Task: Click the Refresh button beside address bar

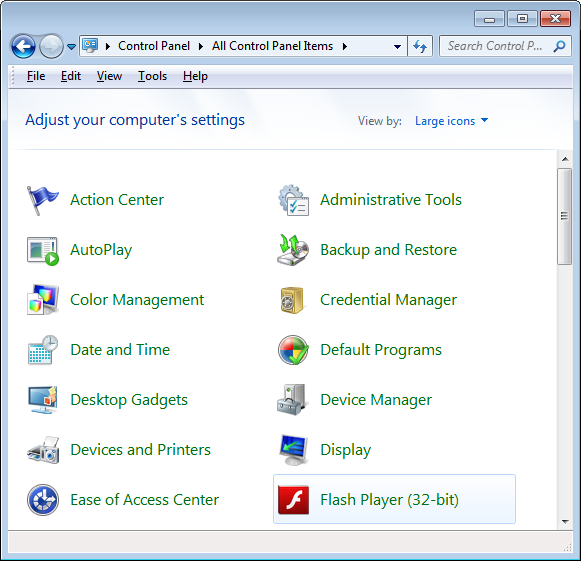Action: [x=420, y=46]
